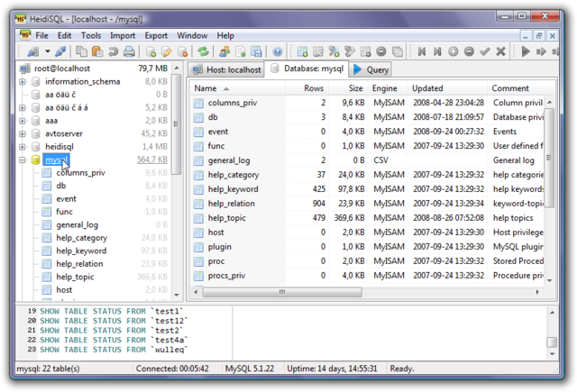Viewport: 577px width, 392px height.
Task: Open the connection manager toolbar icon
Action: point(33,51)
